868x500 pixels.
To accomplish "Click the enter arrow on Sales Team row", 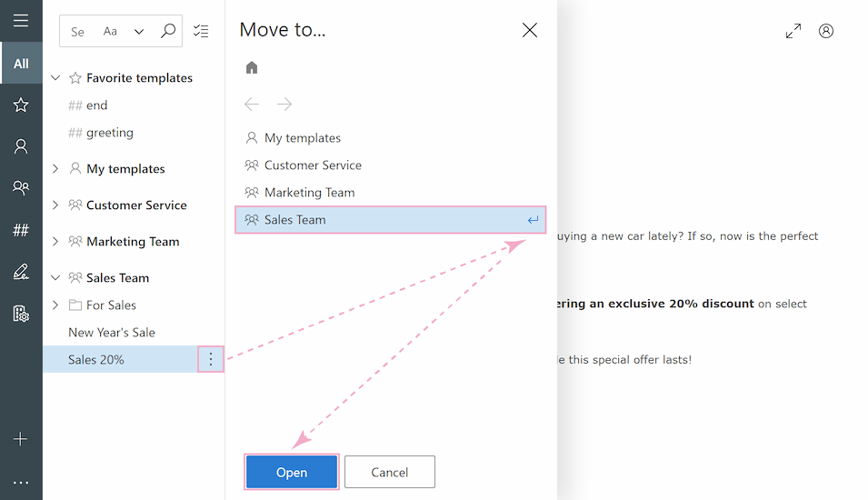I will tap(533, 220).
